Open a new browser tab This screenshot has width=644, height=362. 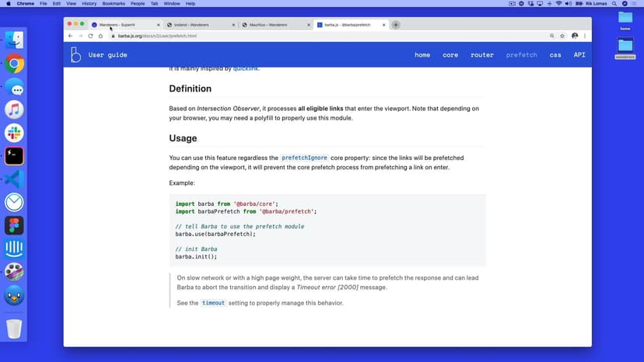(x=396, y=25)
